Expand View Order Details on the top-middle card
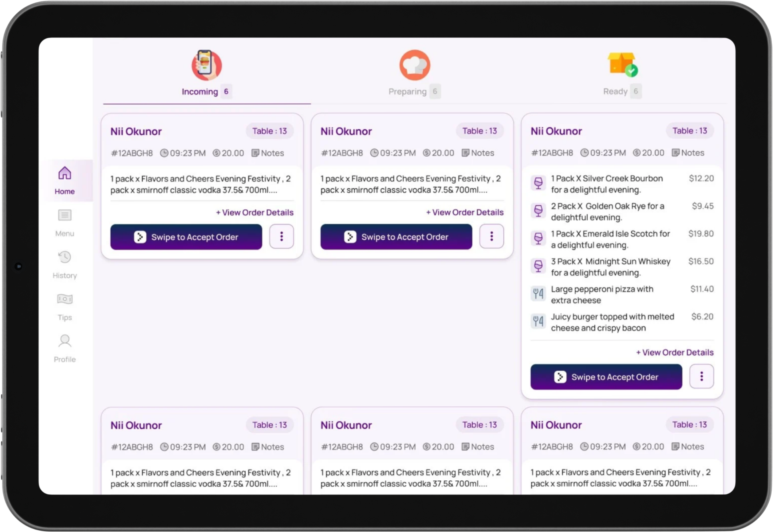The image size is (773, 532). click(x=465, y=212)
